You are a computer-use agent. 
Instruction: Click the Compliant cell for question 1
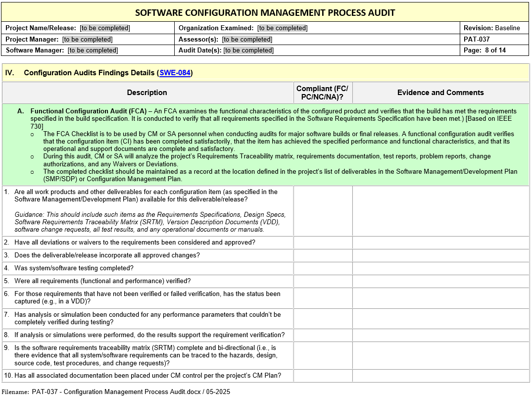click(x=323, y=211)
